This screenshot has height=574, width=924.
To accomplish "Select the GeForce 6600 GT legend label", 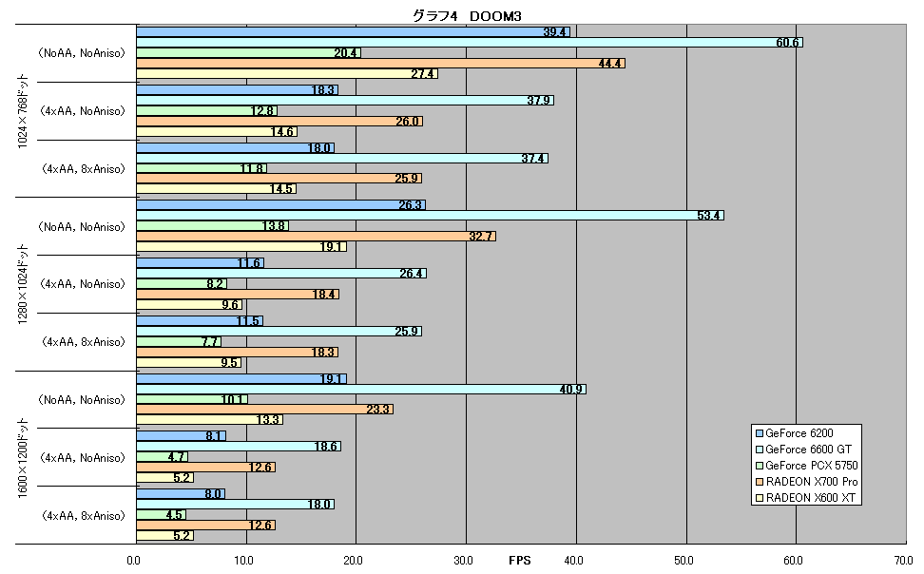I will 808,450.
